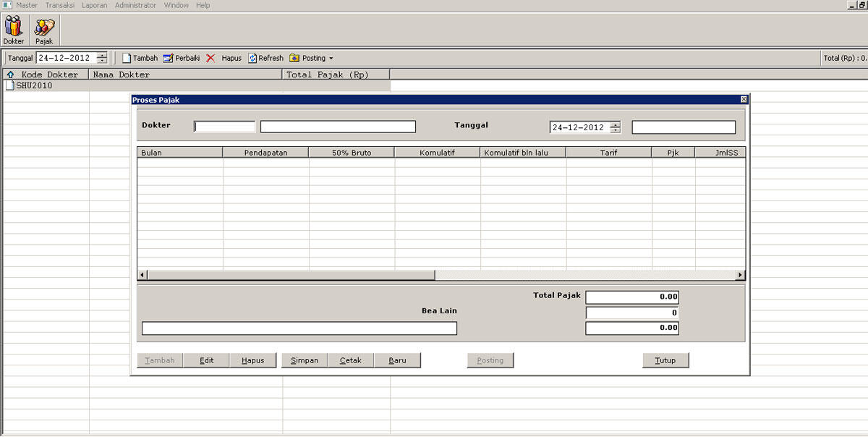Click the Hapus button in the dialog
868x437 pixels.
pyautogui.click(x=253, y=360)
